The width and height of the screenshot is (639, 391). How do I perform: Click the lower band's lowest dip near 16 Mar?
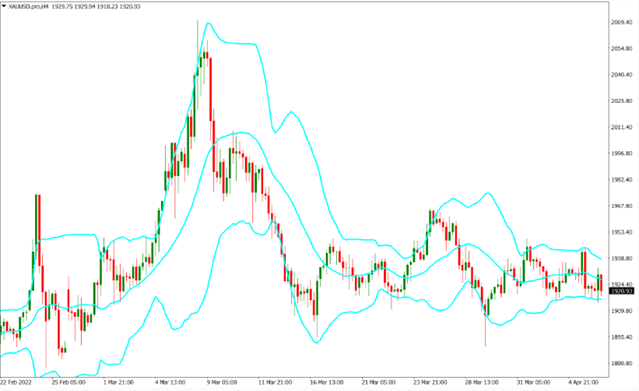tap(317, 342)
